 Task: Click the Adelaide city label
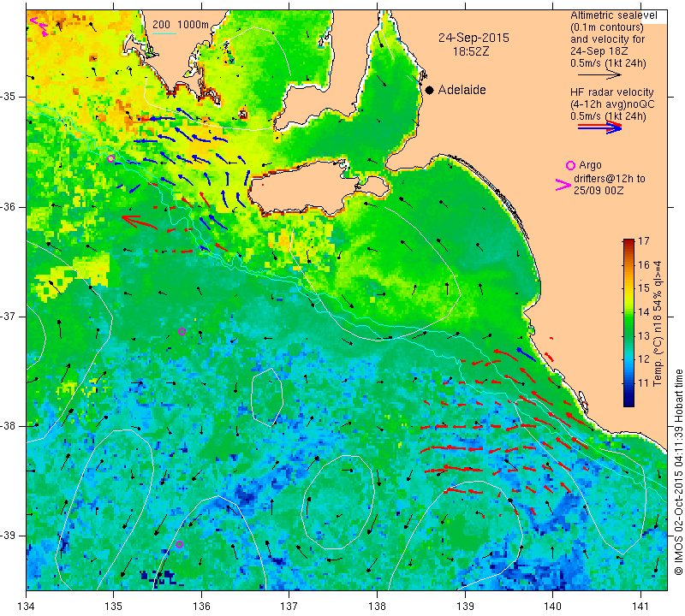pyautogui.click(x=462, y=90)
